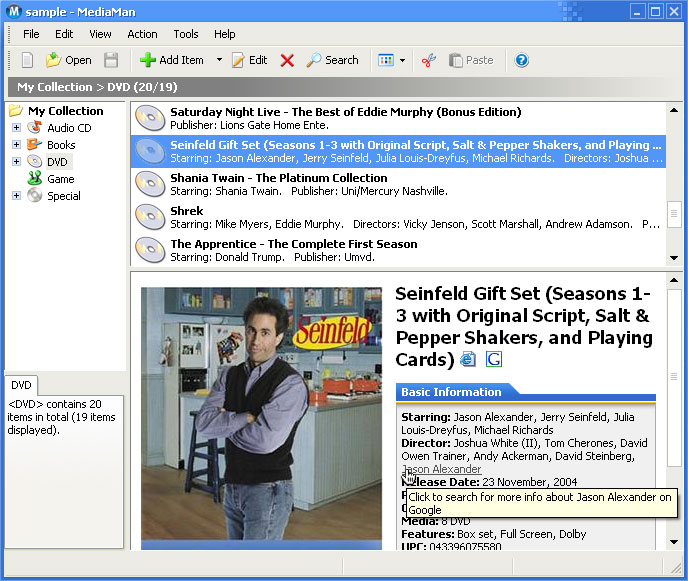Viewport: 688px width, 581px height.
Task: Click the blue Help question mark icon
Action: 522,60
